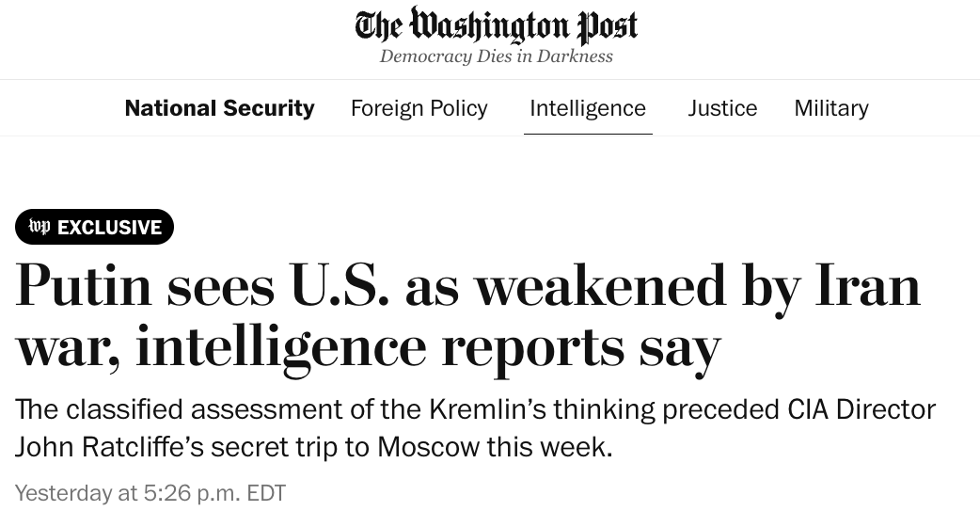Switch to the Justice section
Viewport: 980px width, 527px height.
[x=722, y=108]
